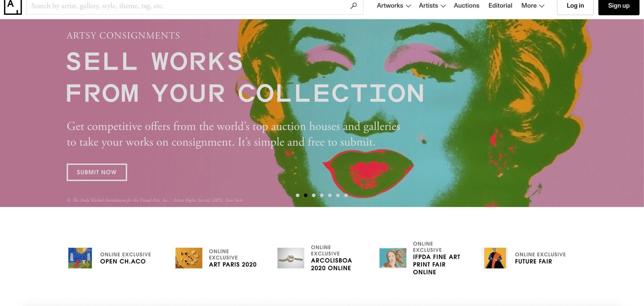Select the third carousel slide dot

pos(314,195)
